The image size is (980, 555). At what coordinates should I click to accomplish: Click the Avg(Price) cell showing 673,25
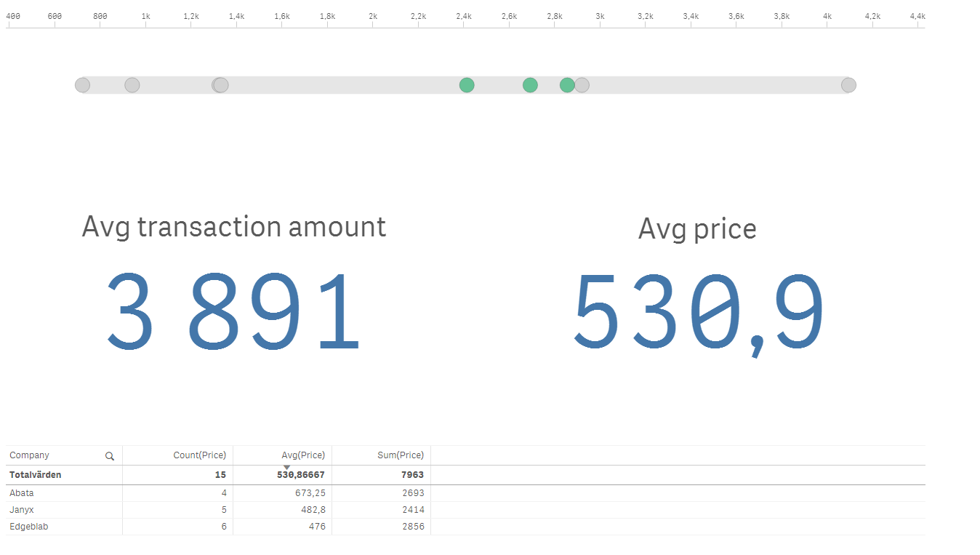(308, 493)
